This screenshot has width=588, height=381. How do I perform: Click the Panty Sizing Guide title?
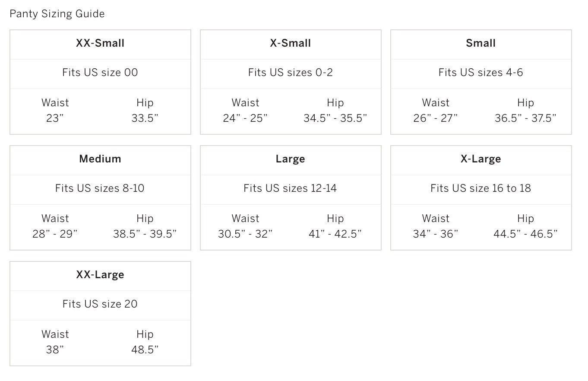click(57, 14)
